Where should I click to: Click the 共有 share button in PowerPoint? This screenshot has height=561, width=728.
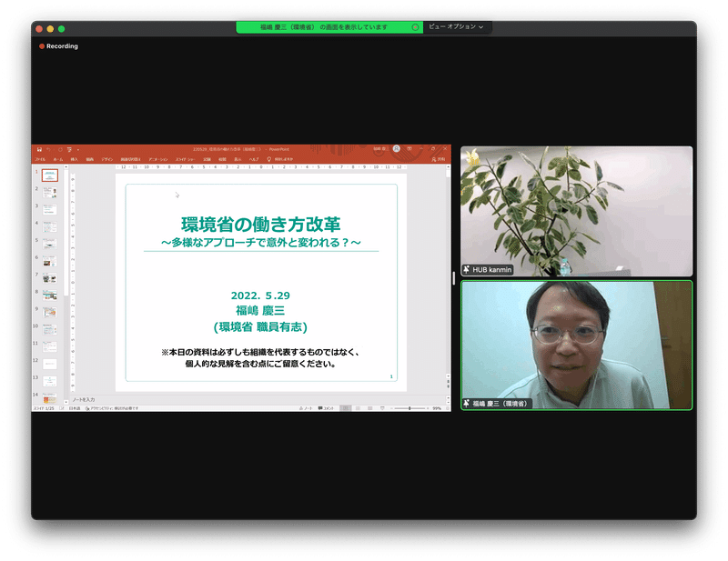pyautogui.click(x=439, y=159)
